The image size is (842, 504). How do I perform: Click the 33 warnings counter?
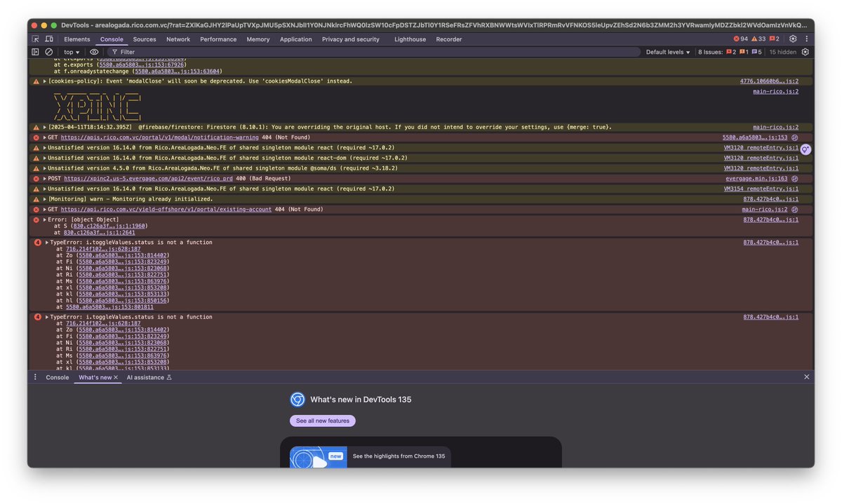tap(759, 39)
